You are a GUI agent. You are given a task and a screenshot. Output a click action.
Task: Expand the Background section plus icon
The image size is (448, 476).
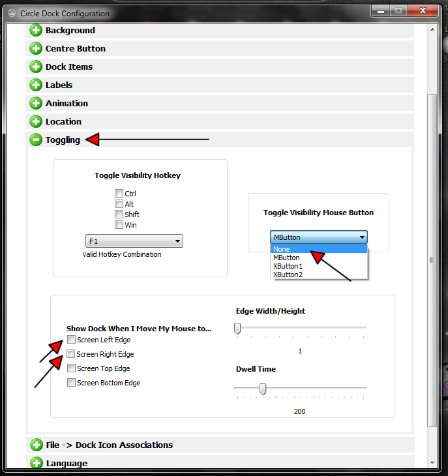tap(36, 31)
